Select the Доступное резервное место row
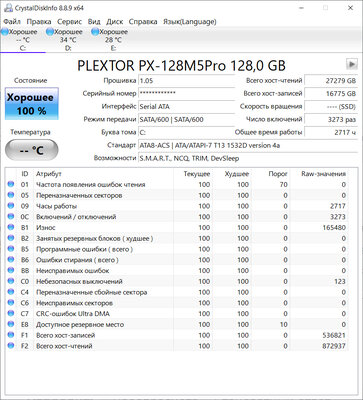This screenshot has height=400, width=363. click(177, 324)
